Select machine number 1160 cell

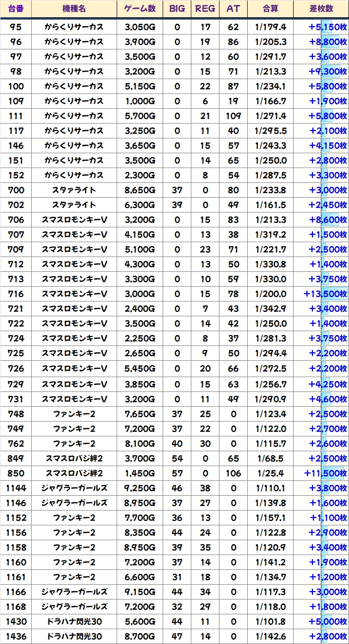16,562
